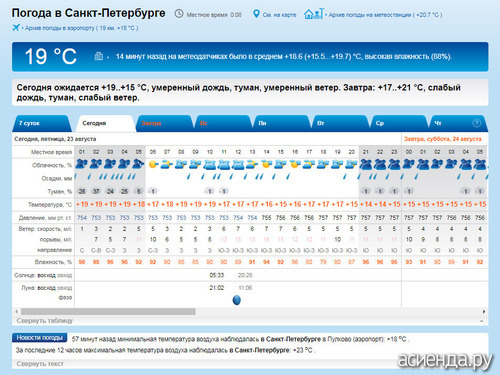Click the overcast cloud icon at hour 11 today
Image resolution: width=500 pixels, height=375 pixels.
tap(224, 164)
